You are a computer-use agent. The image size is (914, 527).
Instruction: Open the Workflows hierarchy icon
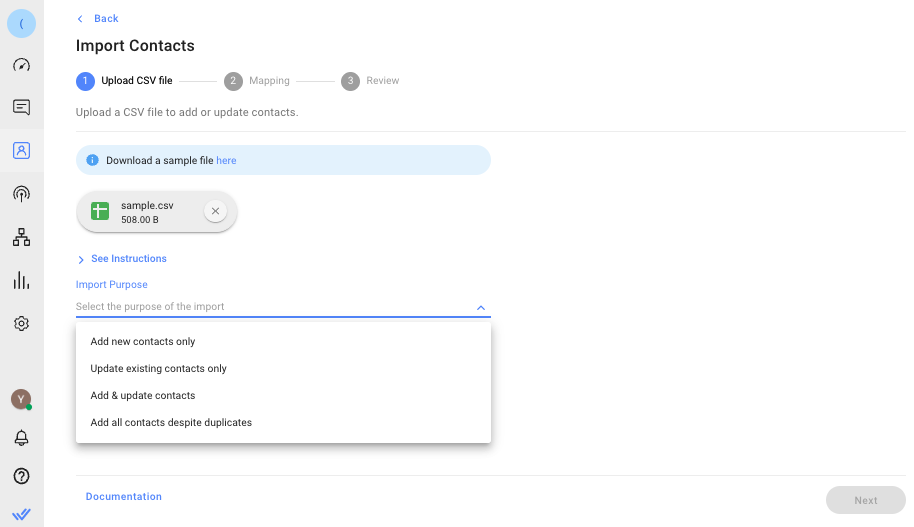(x=21, y=238)
